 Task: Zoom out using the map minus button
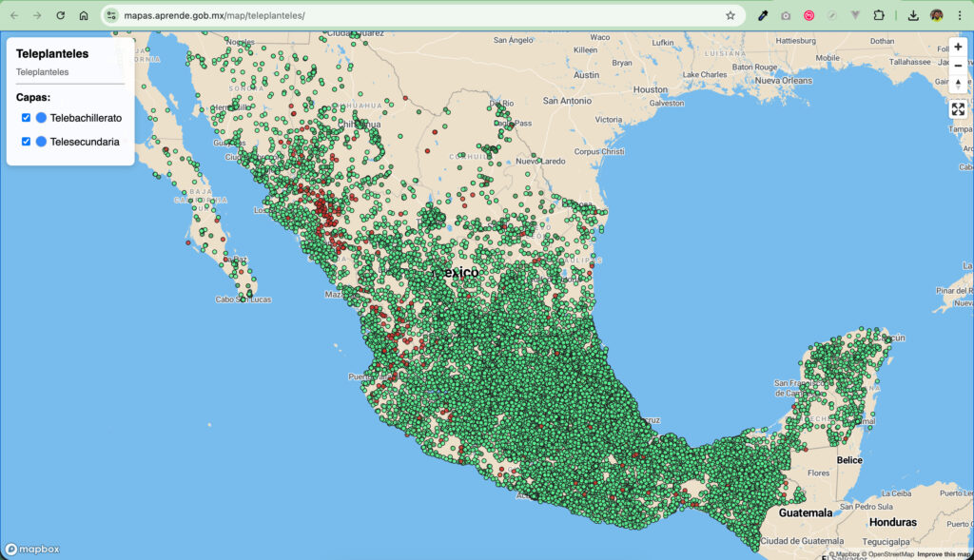[x=958, y=65]
